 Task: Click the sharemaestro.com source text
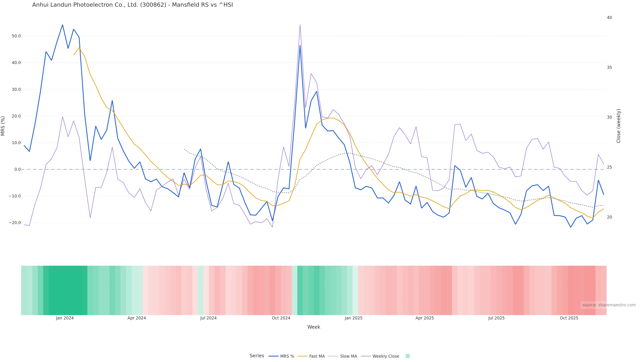click(608, 305)
